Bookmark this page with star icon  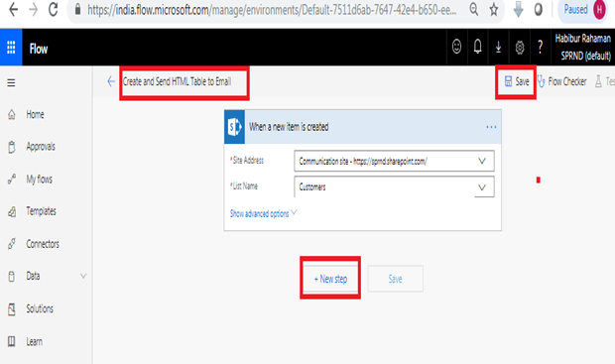pos(494,9)
